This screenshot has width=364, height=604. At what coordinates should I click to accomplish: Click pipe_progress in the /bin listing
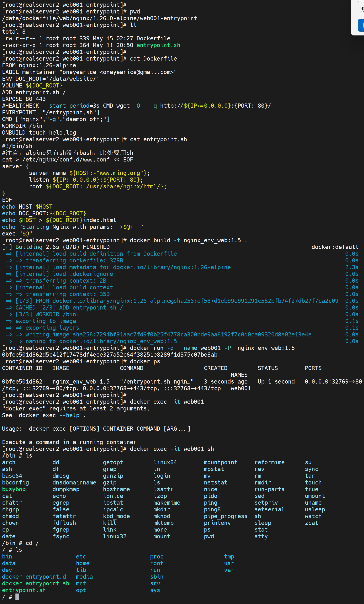click(225, 516)
